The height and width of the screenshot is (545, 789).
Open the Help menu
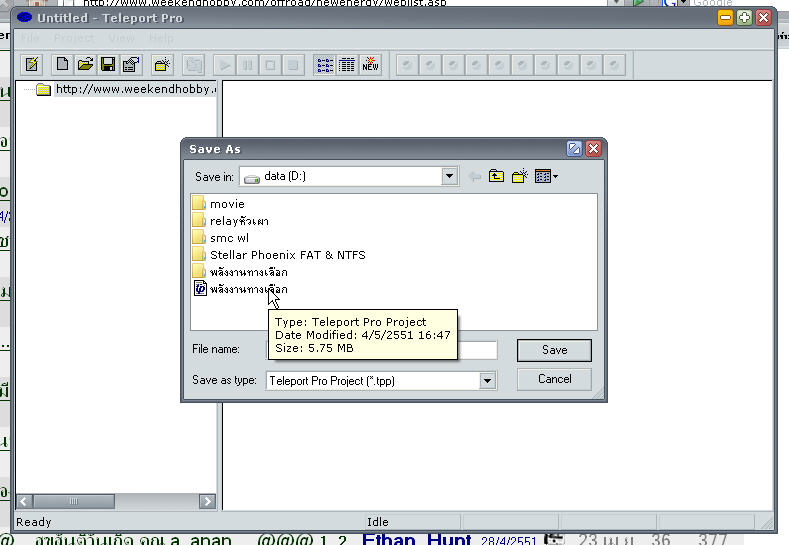[161, 38]
